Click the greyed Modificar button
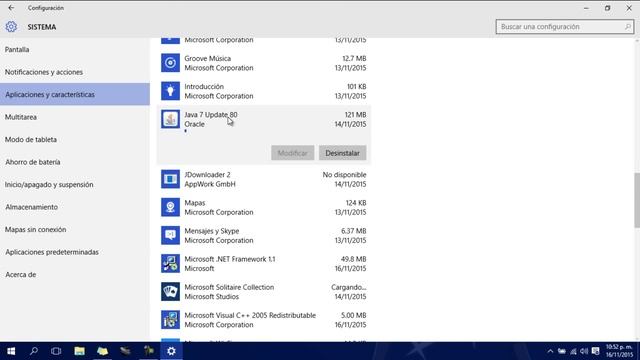Image resolution: width=640 pixels, height=360 pixels. click(293, 153)
